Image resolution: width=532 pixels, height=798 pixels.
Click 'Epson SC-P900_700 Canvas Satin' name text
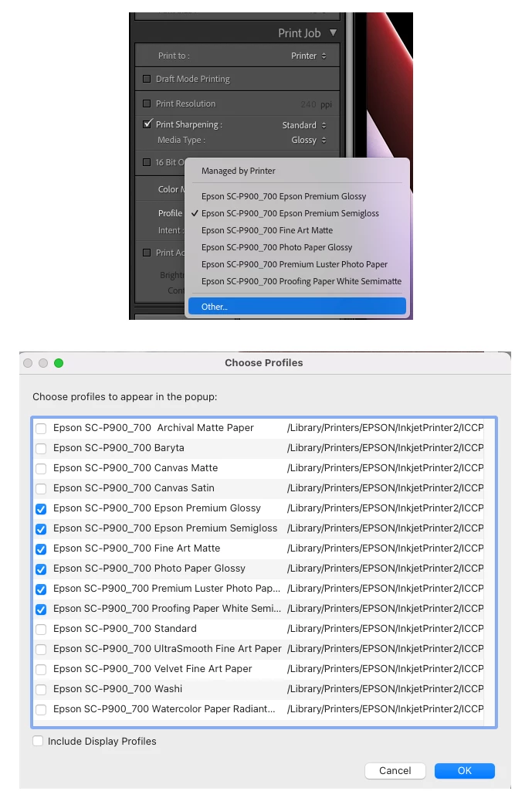coord(134,488)
